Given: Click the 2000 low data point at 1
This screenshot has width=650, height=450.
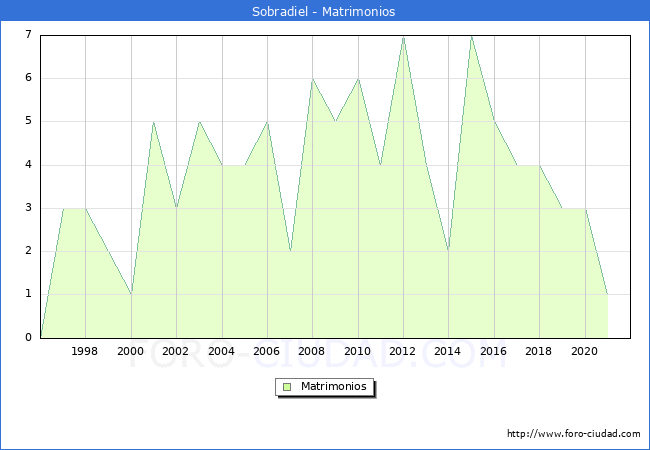Looking at the screenshot, I should point(131,294).
